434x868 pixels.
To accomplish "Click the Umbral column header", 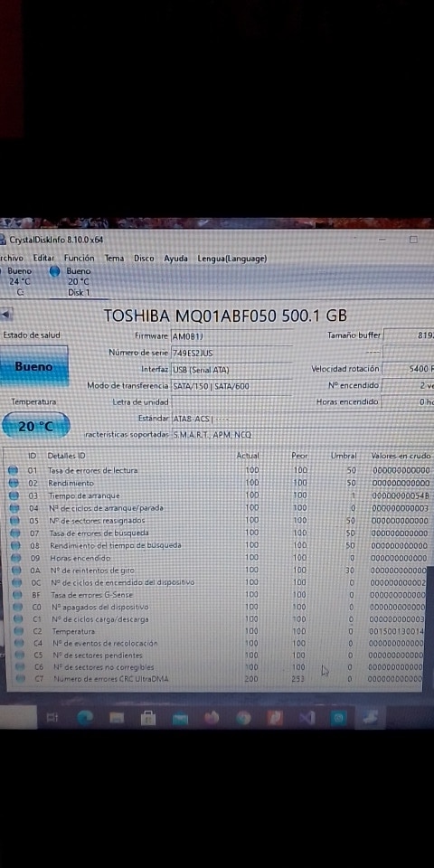I will tap(344, 456).
